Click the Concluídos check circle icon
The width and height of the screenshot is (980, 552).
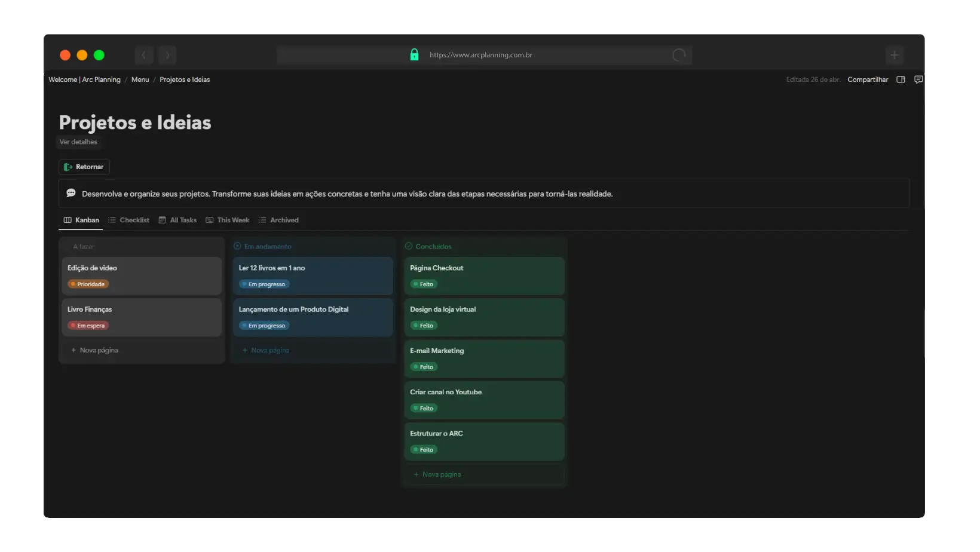click(x=409, y=246)
